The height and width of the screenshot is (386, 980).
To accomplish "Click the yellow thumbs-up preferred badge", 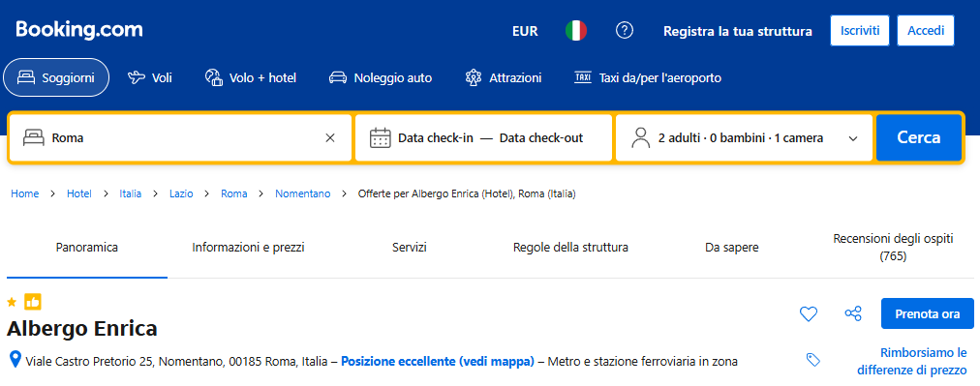I will click(x=33, y=302).
